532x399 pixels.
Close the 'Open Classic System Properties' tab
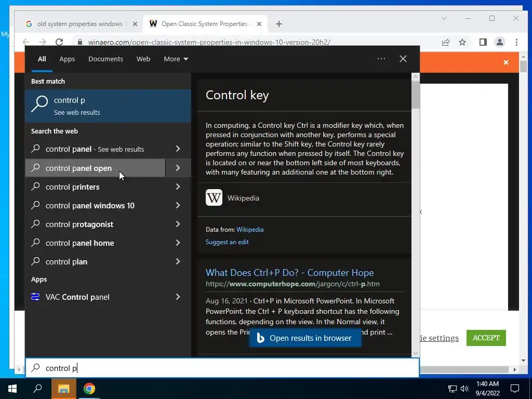[x=259, y=24]
